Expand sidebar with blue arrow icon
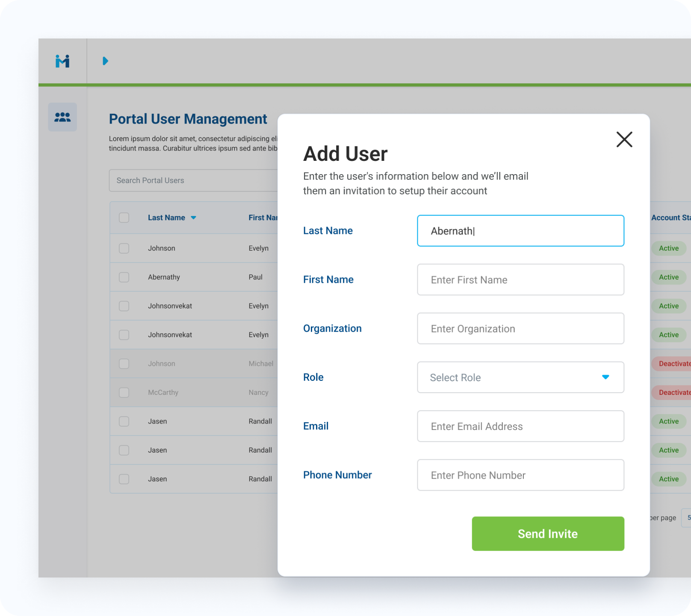This screenshot has width=691, height=616. [x=105, y=61]
